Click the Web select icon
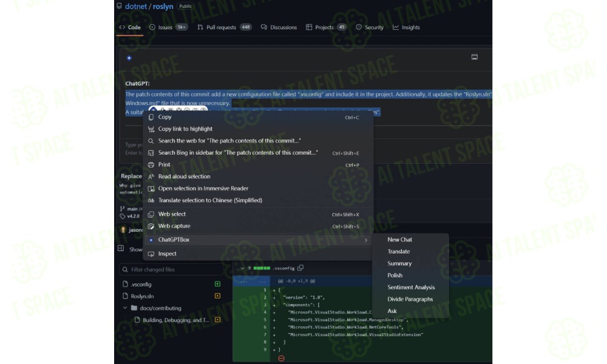The width and height of the screenshot is (607, 364). coord(151,214)
